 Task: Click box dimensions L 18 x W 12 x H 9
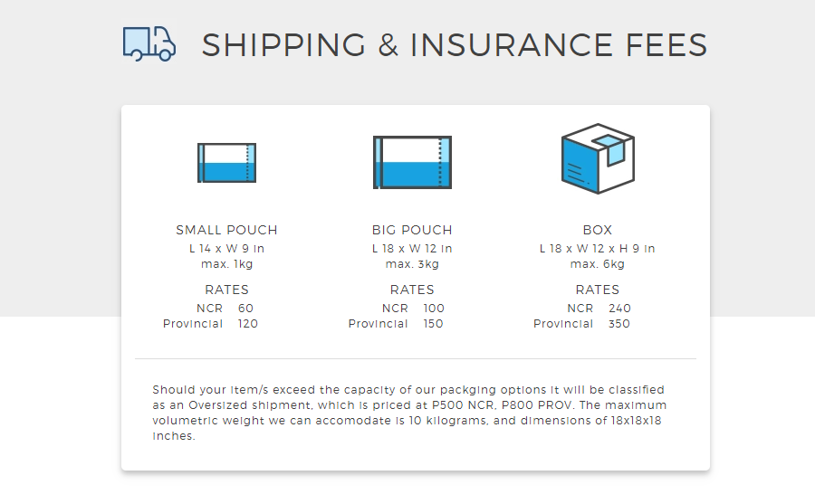(598, 248)
